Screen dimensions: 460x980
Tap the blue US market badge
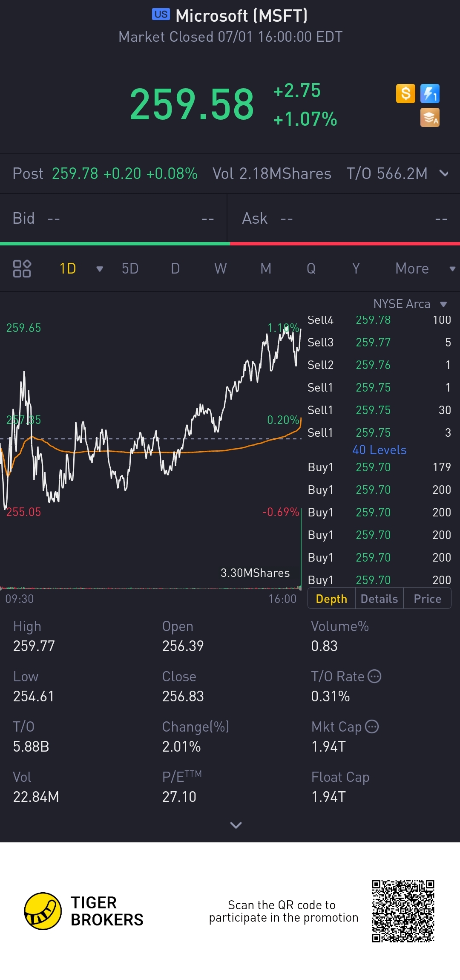coord(161,14)
